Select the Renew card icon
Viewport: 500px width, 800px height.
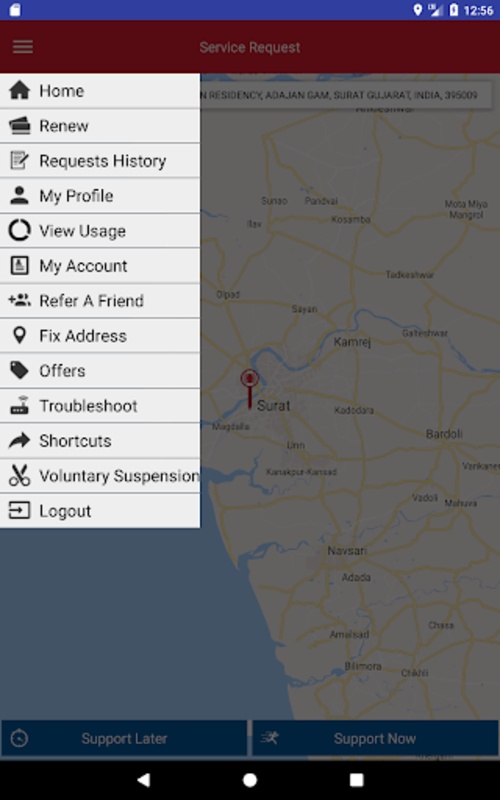tap(19, 126)
